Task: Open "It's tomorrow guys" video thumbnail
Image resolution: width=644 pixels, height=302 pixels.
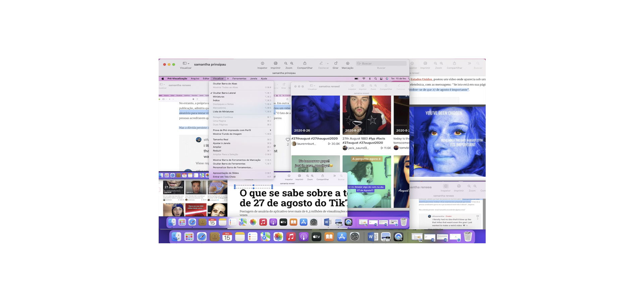Action: tap(316, 164)
